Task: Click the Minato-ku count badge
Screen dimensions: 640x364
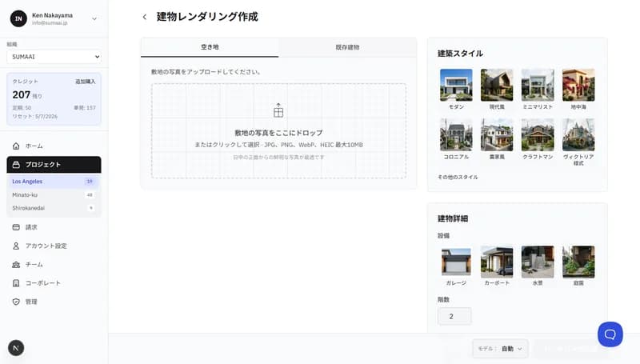Action: pyautogui.click(x=90, y=195)
